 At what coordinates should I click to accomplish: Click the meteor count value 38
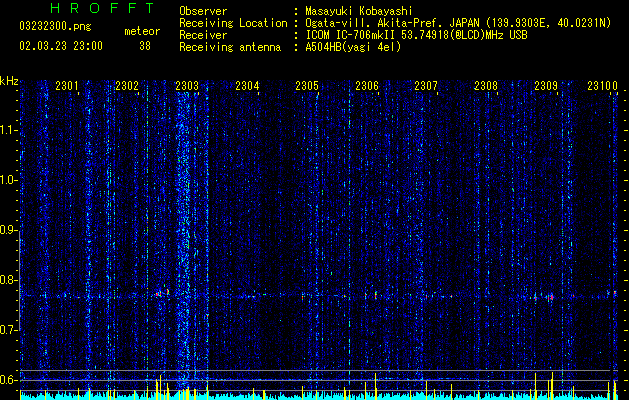point(145,46)
